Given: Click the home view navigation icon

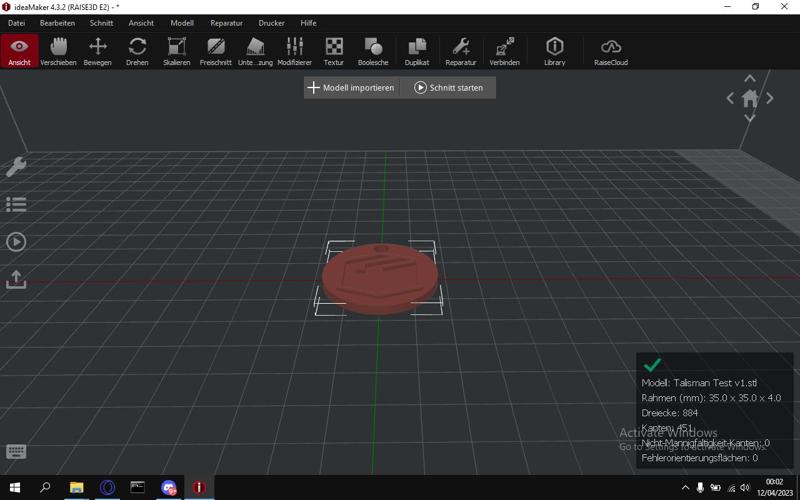Looking at the screenshot, I should click(750, 98).
